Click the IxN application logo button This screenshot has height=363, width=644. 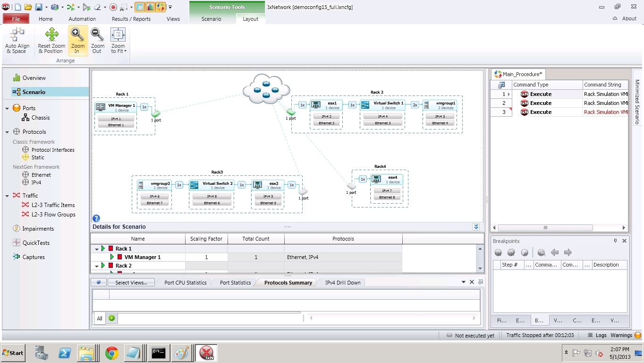[6, 7]
